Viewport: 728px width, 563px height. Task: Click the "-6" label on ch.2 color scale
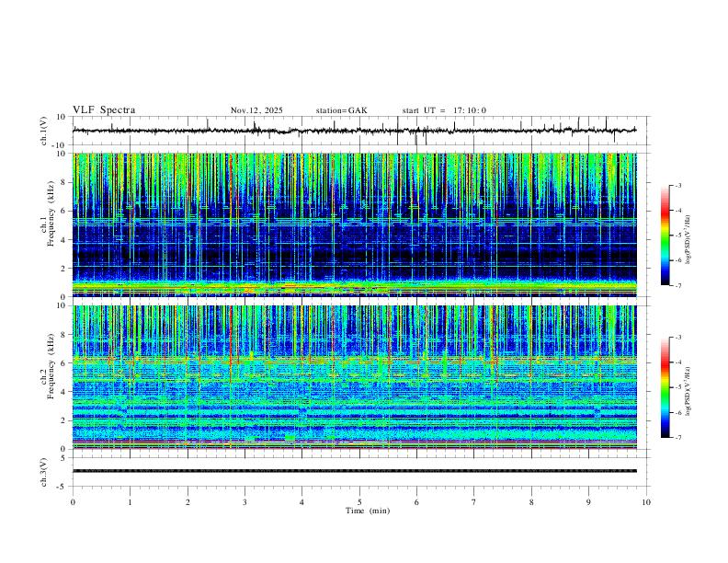677,412
